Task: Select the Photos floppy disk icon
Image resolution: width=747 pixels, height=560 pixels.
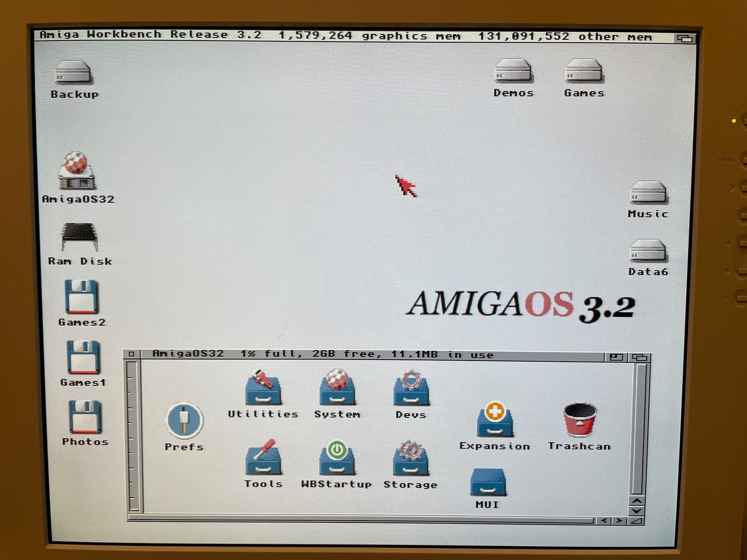Action: (85, 417)
